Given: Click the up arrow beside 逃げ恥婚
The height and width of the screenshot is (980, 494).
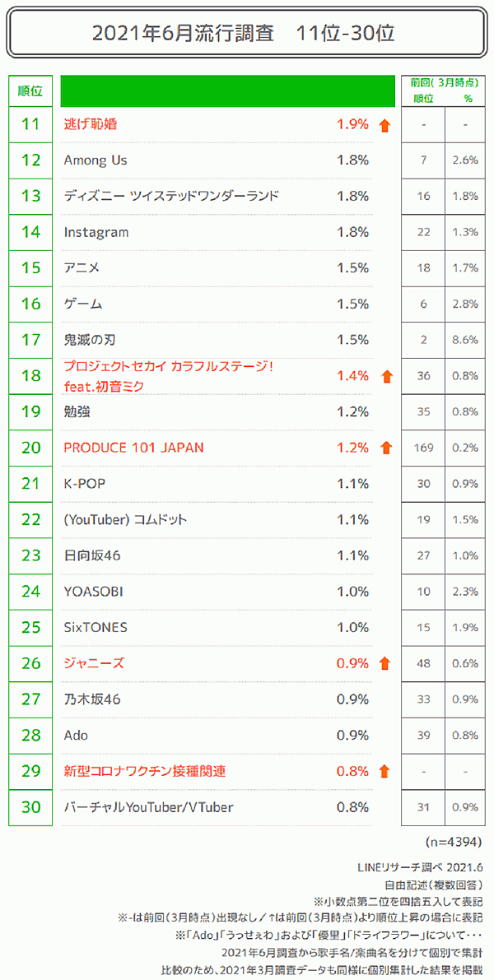Looking at the screenshot, I should [x=384, y=125].
